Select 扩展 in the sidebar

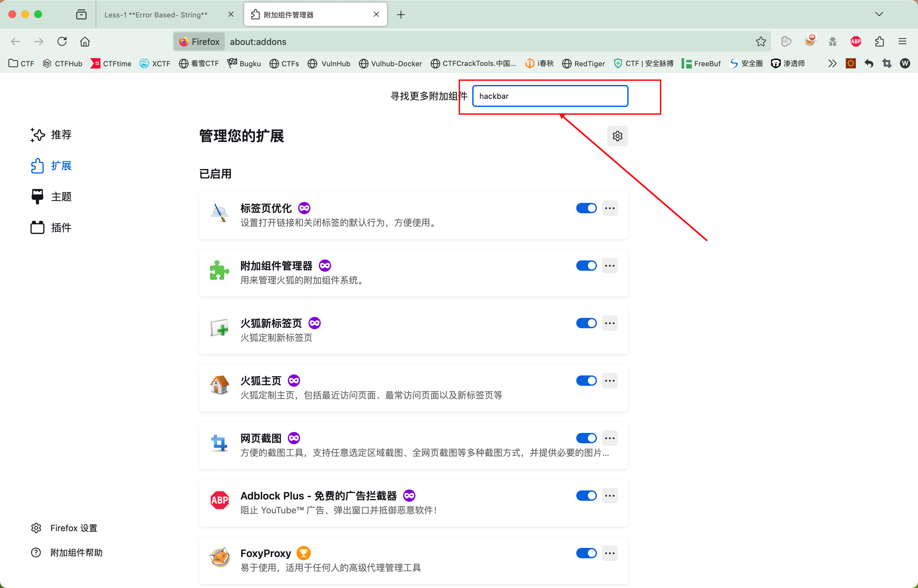point(51,166)
